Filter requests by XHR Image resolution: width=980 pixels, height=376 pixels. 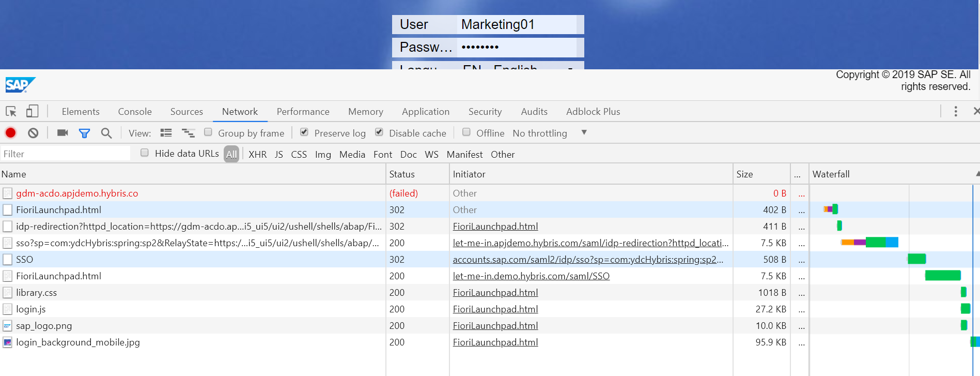(258, 154)
